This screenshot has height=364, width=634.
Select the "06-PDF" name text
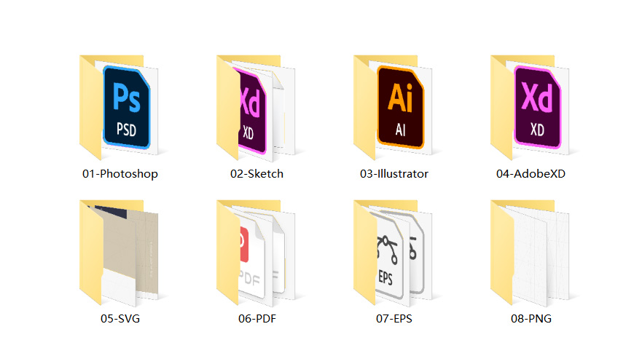[x=257, y=319]
